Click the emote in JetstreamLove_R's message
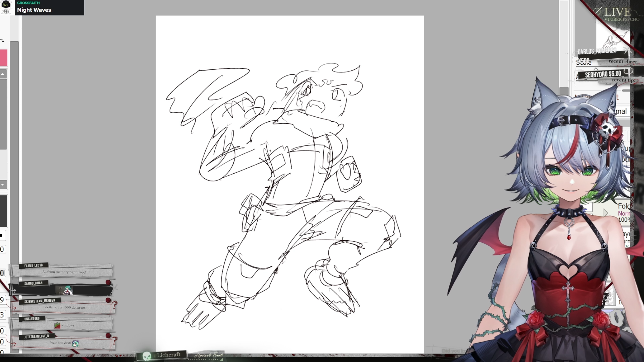 click(75, 343)
